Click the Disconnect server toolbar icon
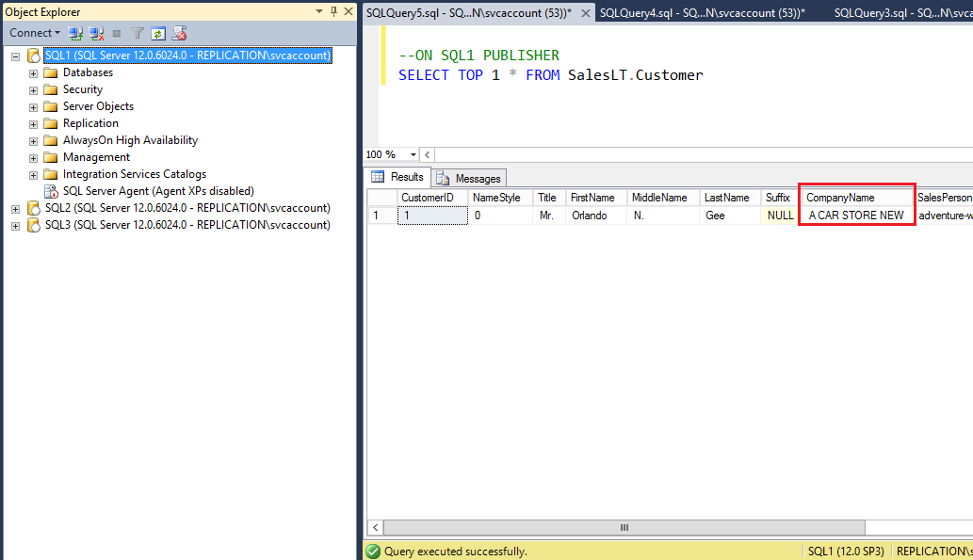 tap(96, 34)
